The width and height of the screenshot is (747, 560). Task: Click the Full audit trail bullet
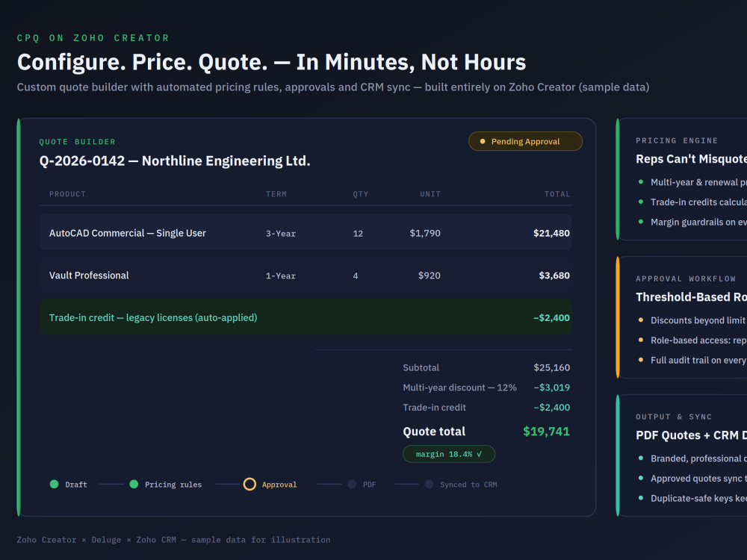(698, 361)
